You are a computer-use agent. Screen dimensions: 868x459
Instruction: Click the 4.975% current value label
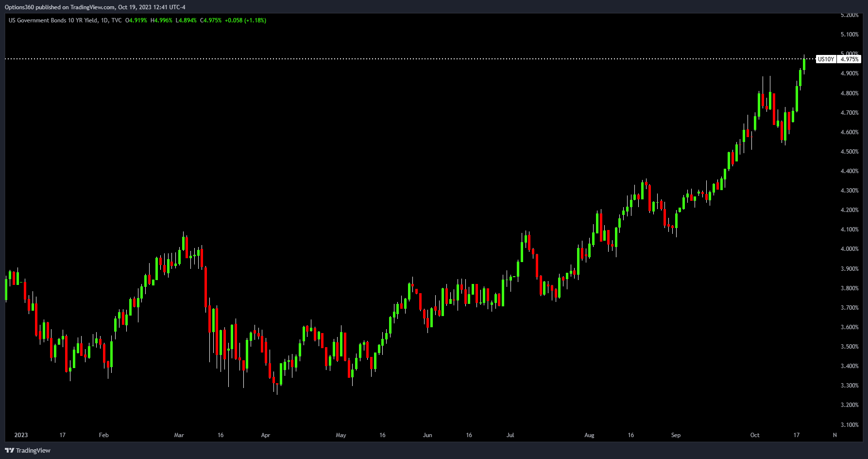[850, 59]
